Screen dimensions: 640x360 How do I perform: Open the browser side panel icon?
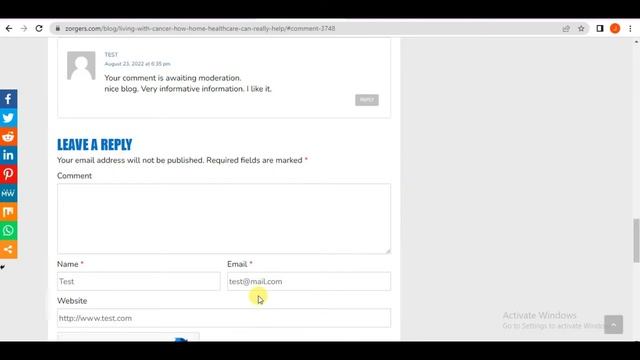click(x=600, y=29)
